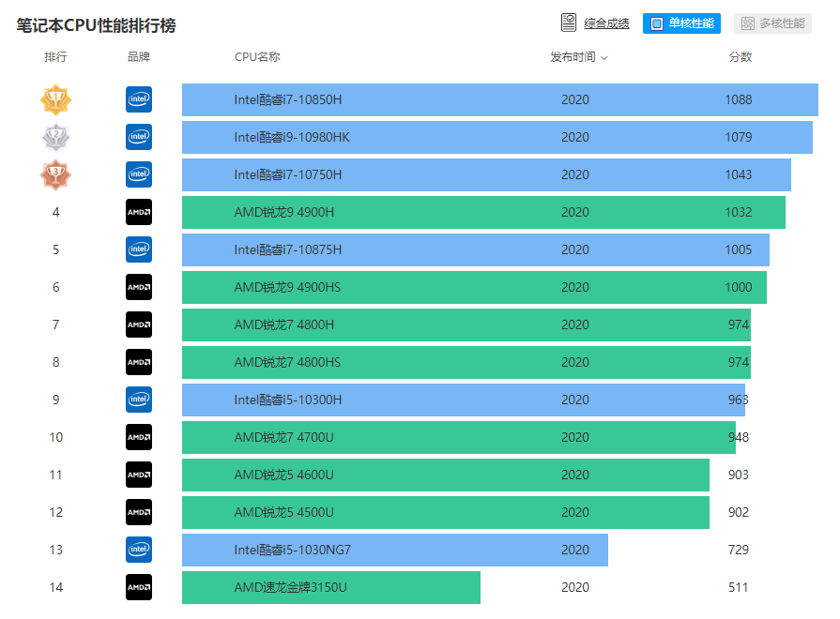Click AMD logo beside 锐龙9 4900HS
This screenshot has width=840, height=619.
pos(139,287)
